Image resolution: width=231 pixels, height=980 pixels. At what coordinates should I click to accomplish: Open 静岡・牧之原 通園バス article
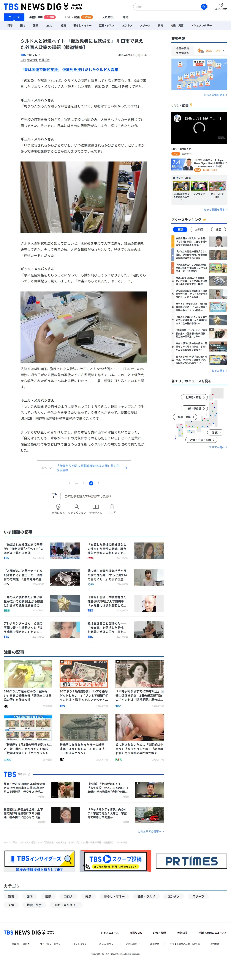click(x=42, y=790)
